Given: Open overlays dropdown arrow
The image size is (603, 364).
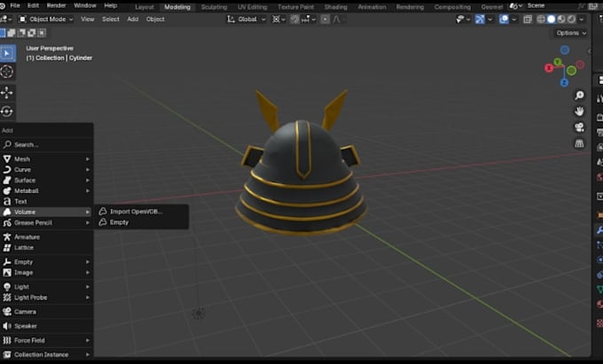Looking at the screenshot, I should (x=513, y=19).
